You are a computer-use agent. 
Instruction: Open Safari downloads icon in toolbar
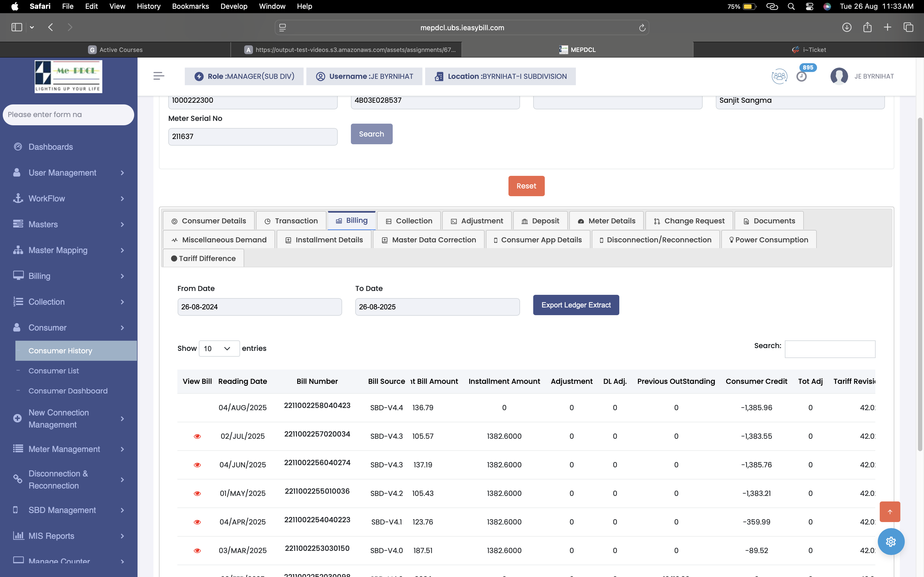[846, 27]
